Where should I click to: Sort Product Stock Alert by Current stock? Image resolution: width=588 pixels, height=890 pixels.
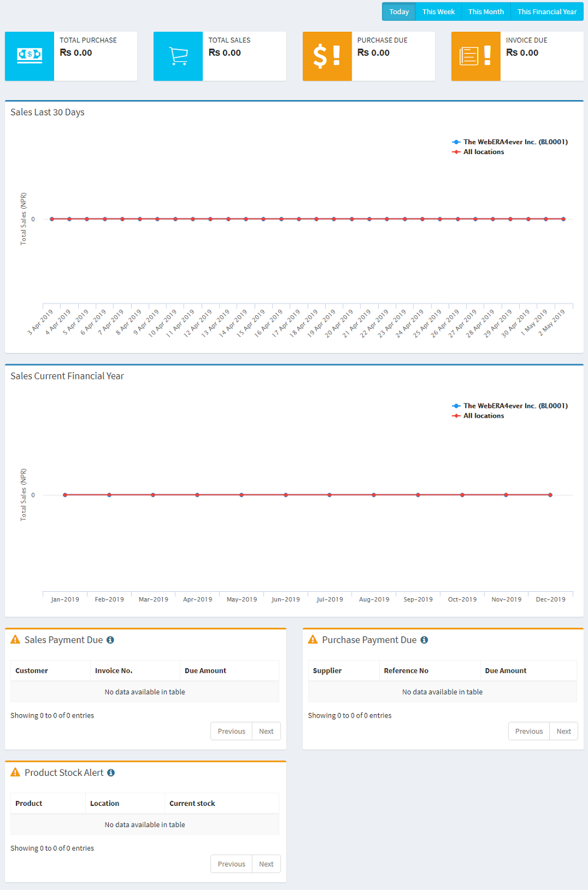(192, 804)
